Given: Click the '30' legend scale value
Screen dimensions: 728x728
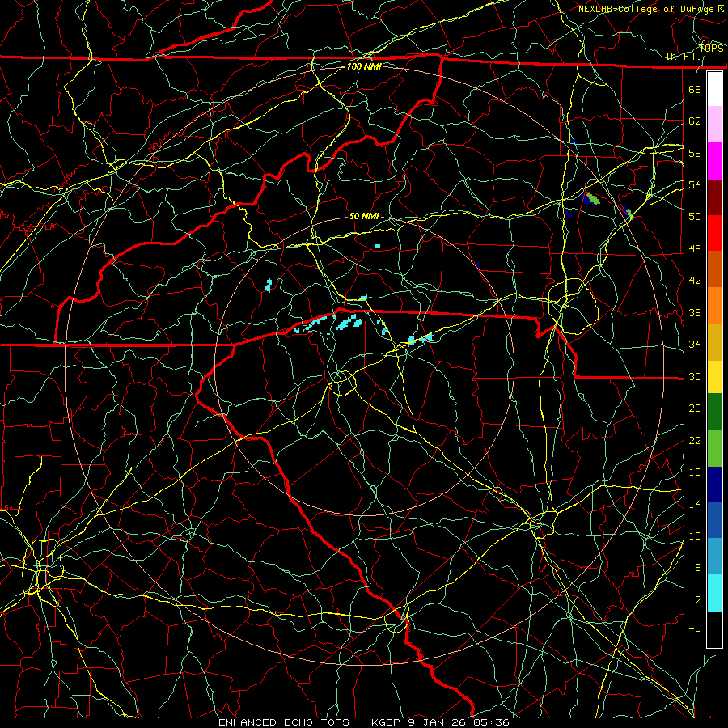Looking at the screenshot, I should 695,376.
